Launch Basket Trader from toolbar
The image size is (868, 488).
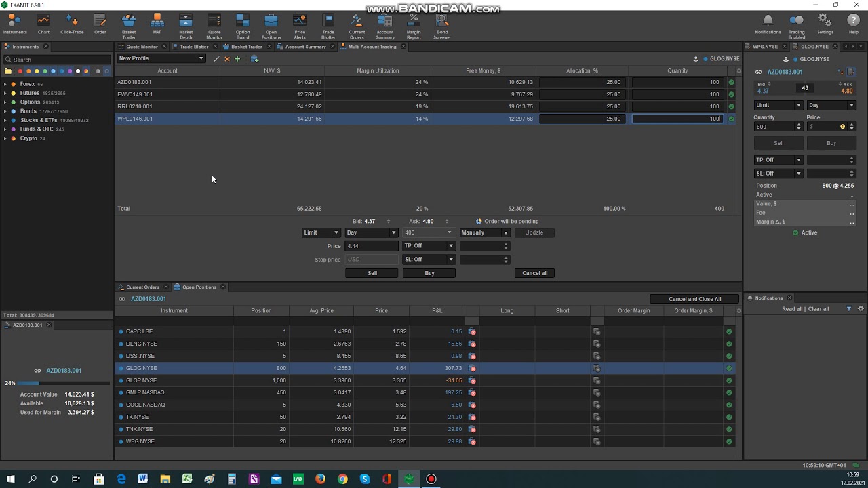pos(129,26)
